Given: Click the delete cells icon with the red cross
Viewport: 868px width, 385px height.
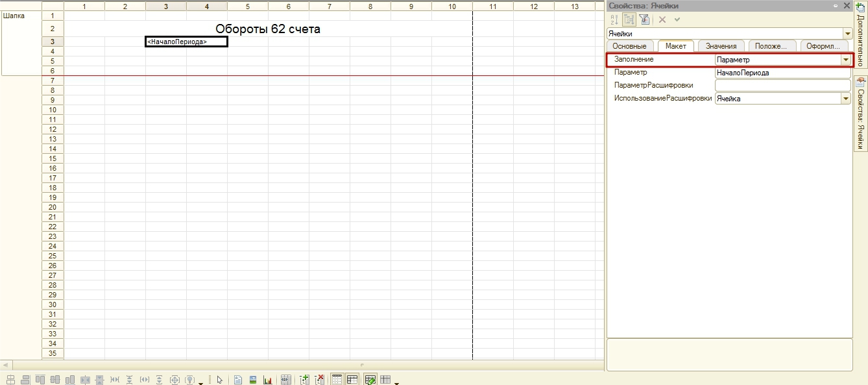Looking at the screenshot, I should (x=320, y=380).
